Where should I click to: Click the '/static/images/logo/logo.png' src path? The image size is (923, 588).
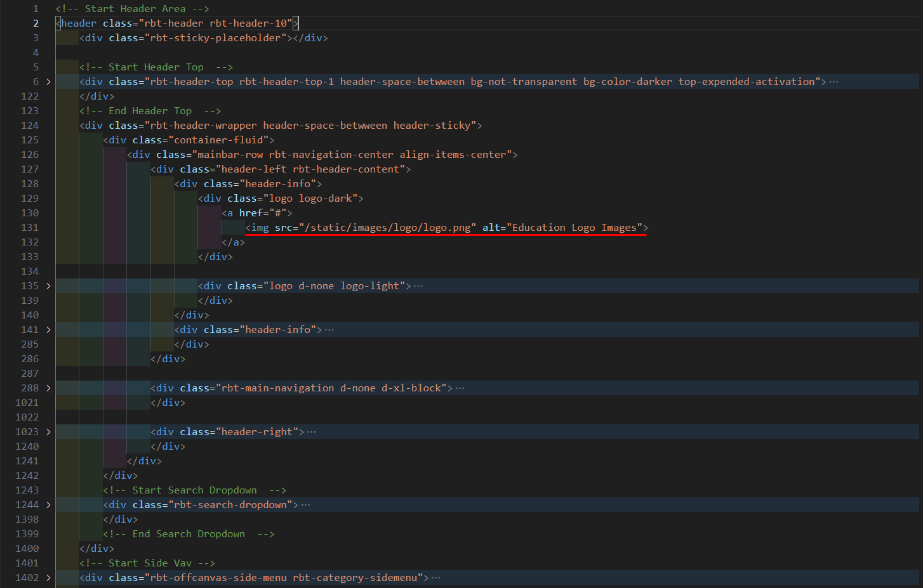[387, 228]
